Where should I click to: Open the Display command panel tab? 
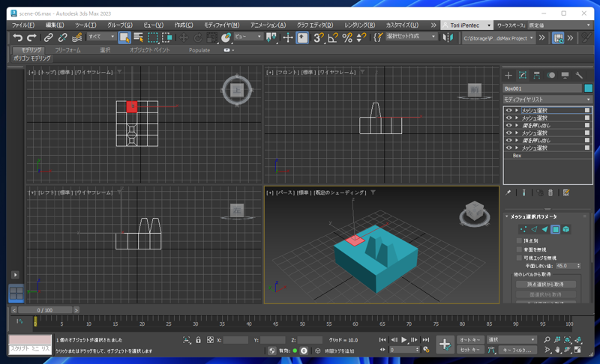[565, 75]
